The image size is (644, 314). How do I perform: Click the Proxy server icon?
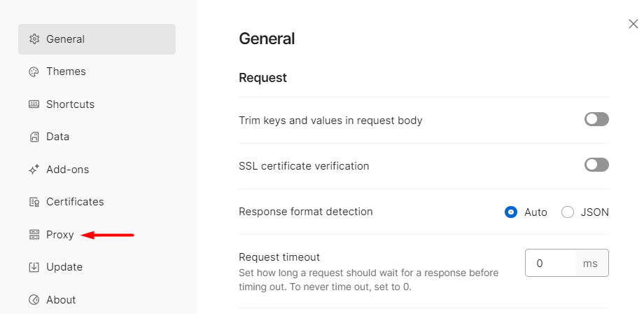(34, 235)
